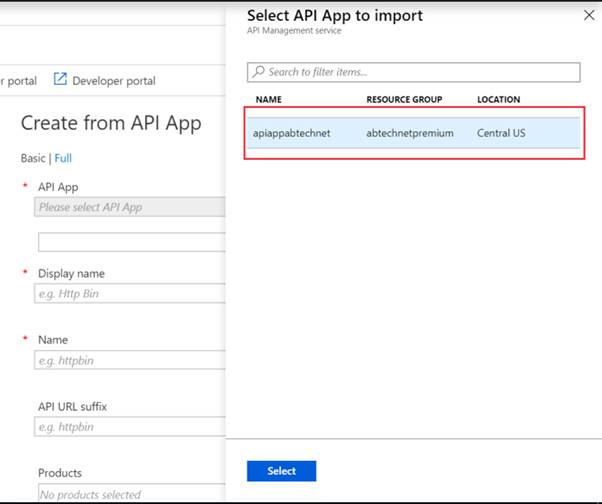Screen dimensions: 602x504
Task: Sort by NAME column header
Action: (269, 99)
